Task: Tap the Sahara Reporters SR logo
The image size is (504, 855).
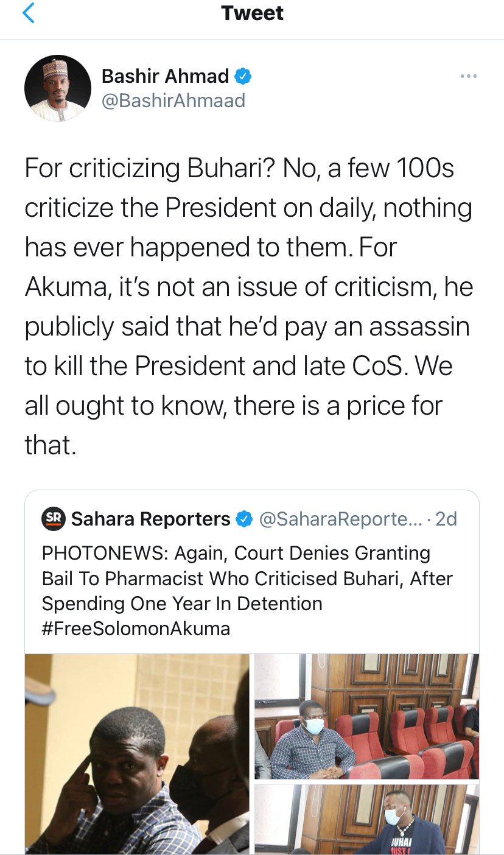Action: 54,519
